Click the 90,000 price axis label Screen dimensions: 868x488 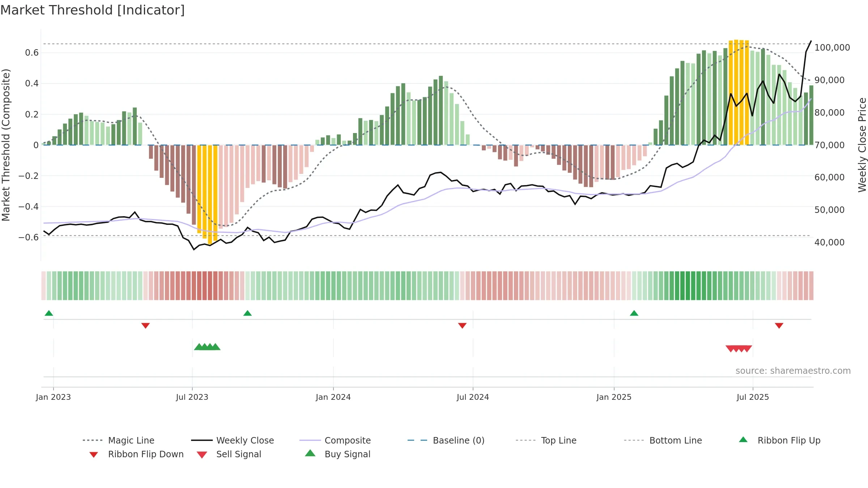coord(829,80)
